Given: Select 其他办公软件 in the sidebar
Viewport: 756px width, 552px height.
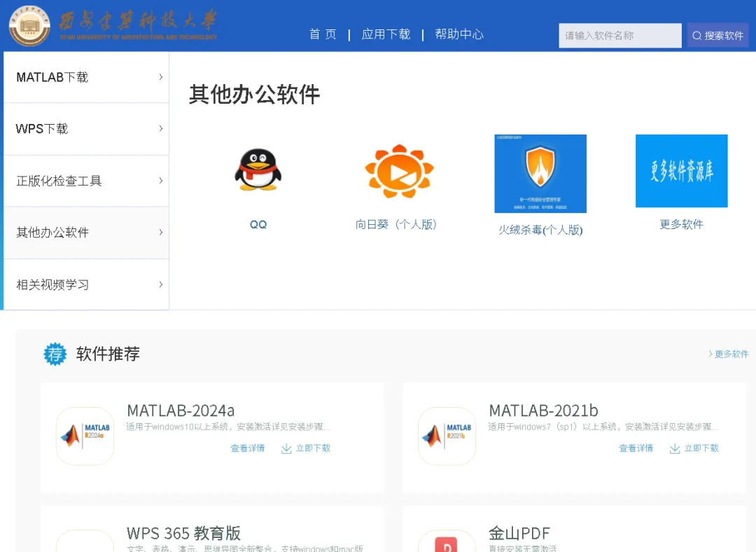Looking at the screenshot, I should (86, 233).
